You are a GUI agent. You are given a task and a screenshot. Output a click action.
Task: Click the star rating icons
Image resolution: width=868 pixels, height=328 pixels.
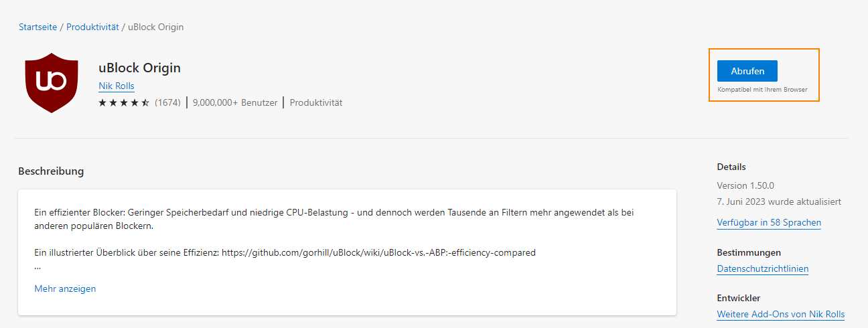coord(124,102)
